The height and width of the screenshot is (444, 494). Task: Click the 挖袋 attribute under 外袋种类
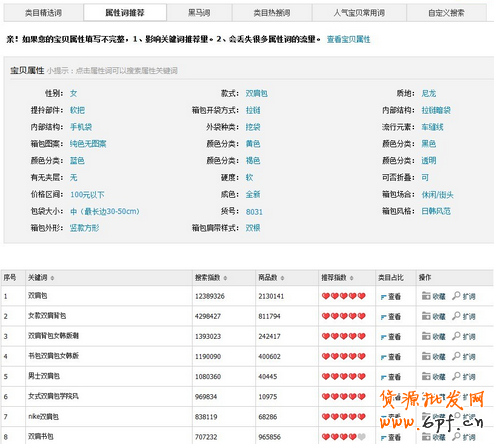tap(253, 127)
